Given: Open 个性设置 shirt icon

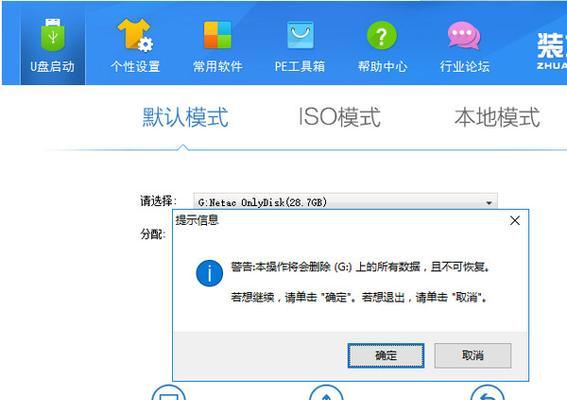Looking at the screenshot, I should tap(135, 35).
